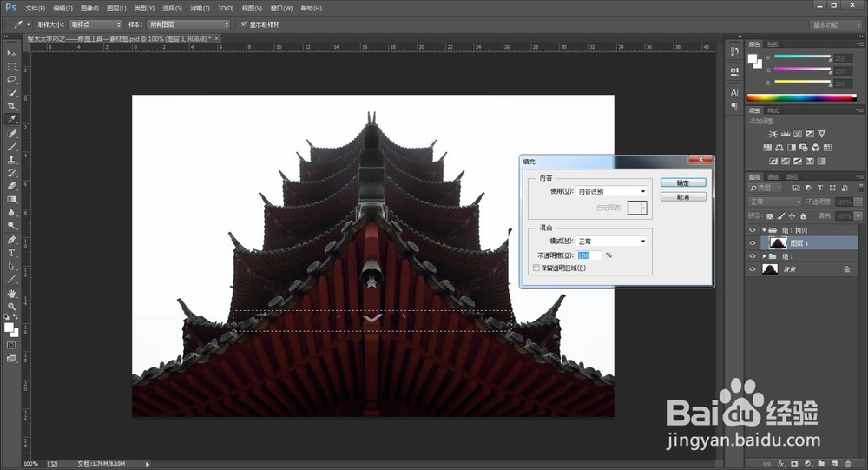The image size is (868, 470).
Task: Open the 模式 blend mode dropdown in Fill dialog
Action: pos(612,241)
